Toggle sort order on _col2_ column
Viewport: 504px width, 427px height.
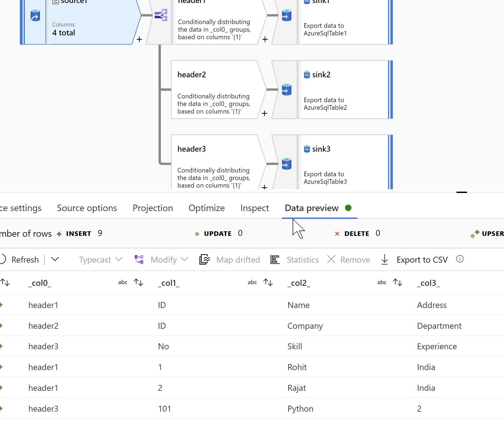tap(268, 283)
